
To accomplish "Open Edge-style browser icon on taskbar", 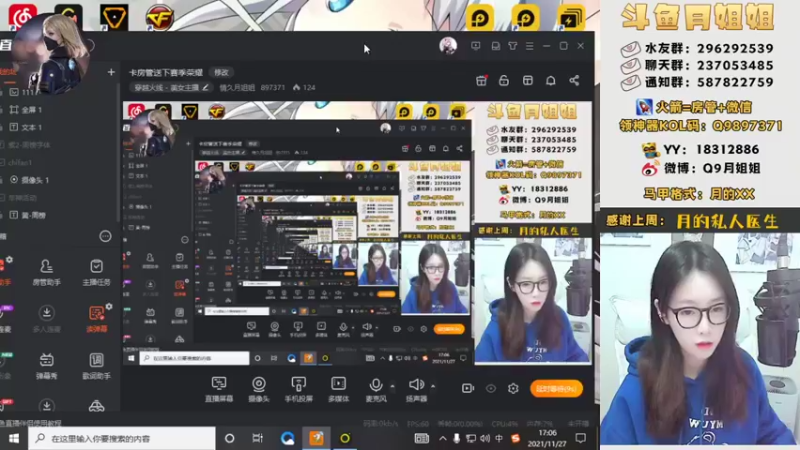I will 288,438.
